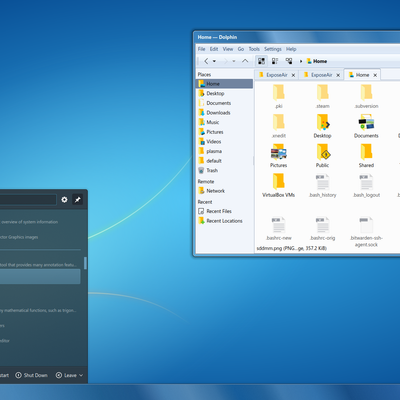The image size is (400, 400).
Task: Select the .pki folder icon
Action: (x=279, y=92)
